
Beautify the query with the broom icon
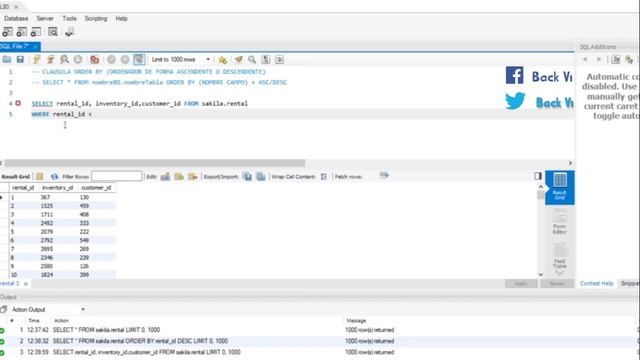[x=238, y=60]
